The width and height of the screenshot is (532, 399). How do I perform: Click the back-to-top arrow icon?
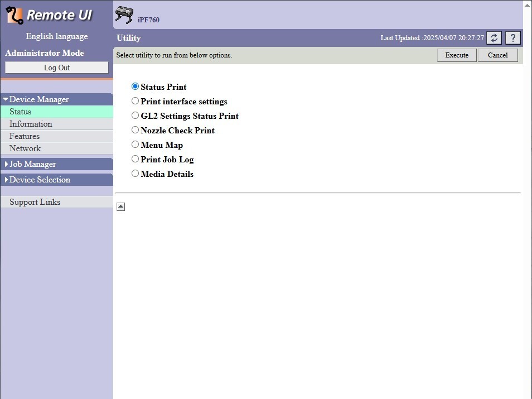[121, 207]
